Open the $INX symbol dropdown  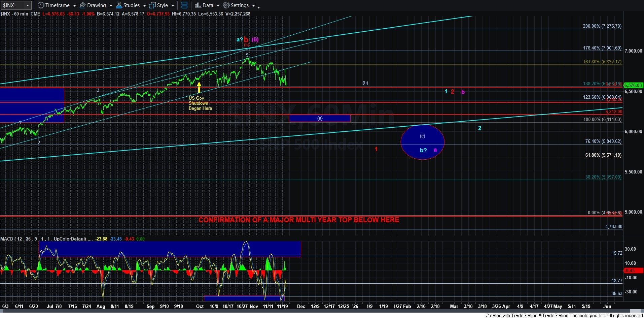point(28,5)
